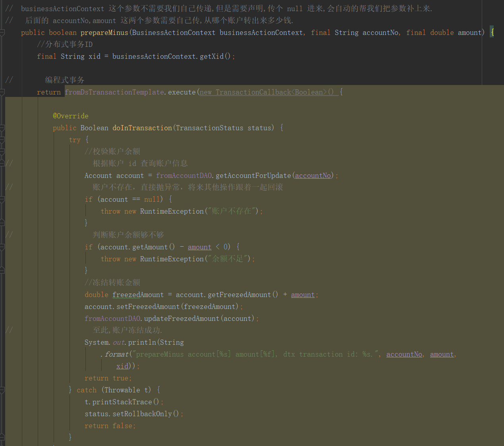Viewport: 504px width, 446px height.
Task: Click 'return false;' statement
Action: [x=110, y=426]
